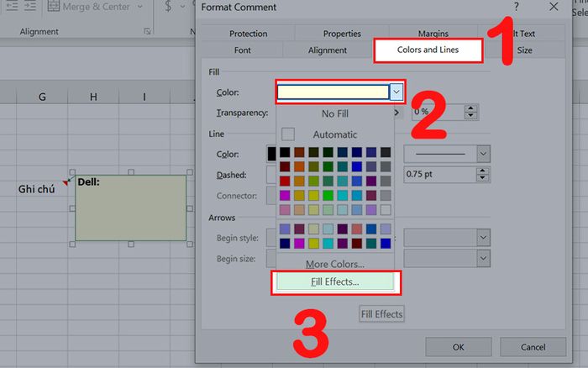Click the question mark help icon in Format Comment

[x=517, y=7]
